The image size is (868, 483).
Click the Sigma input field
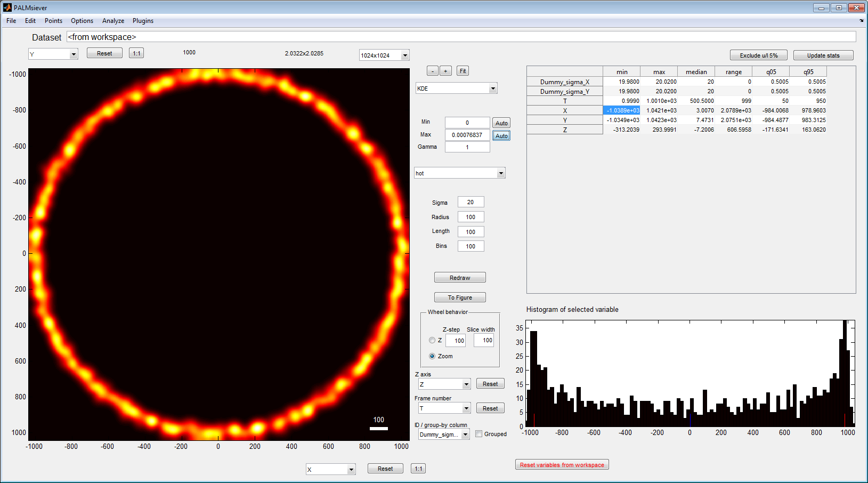470,202
